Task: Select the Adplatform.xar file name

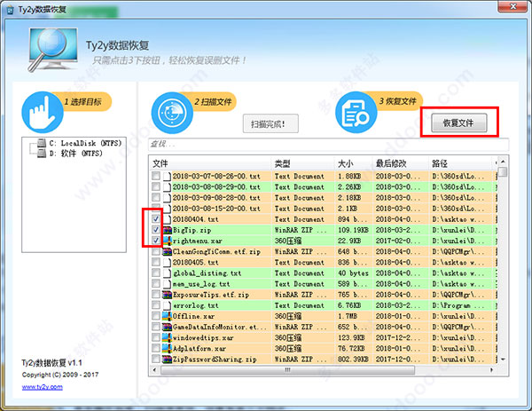Action: (199, 349)
